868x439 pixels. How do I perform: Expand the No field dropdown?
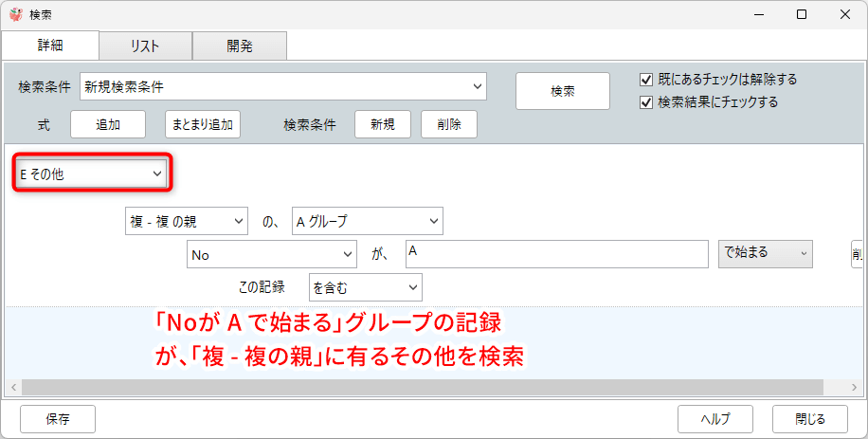[271, 254]
